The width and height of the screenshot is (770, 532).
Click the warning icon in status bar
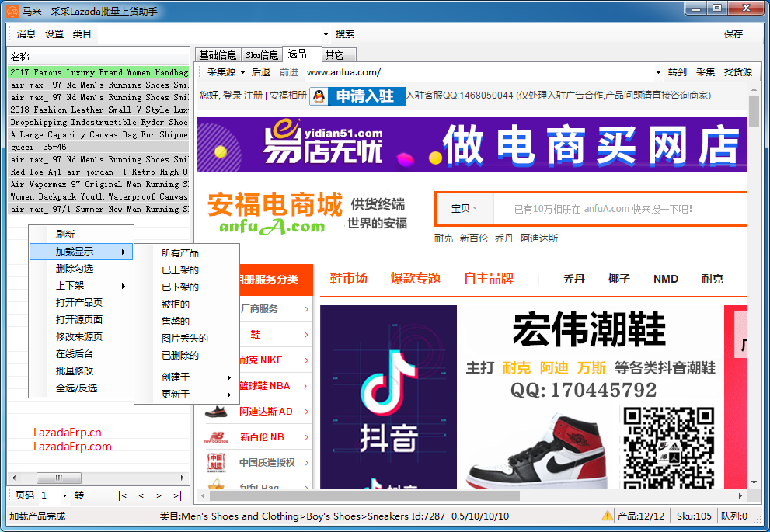pyautogui.click(x=608, y=516)
